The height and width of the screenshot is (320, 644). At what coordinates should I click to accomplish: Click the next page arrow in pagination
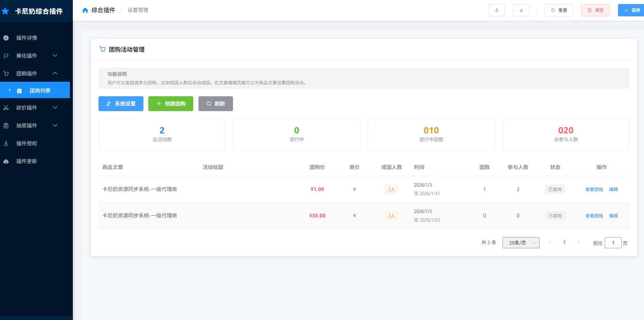click(578, 242)
